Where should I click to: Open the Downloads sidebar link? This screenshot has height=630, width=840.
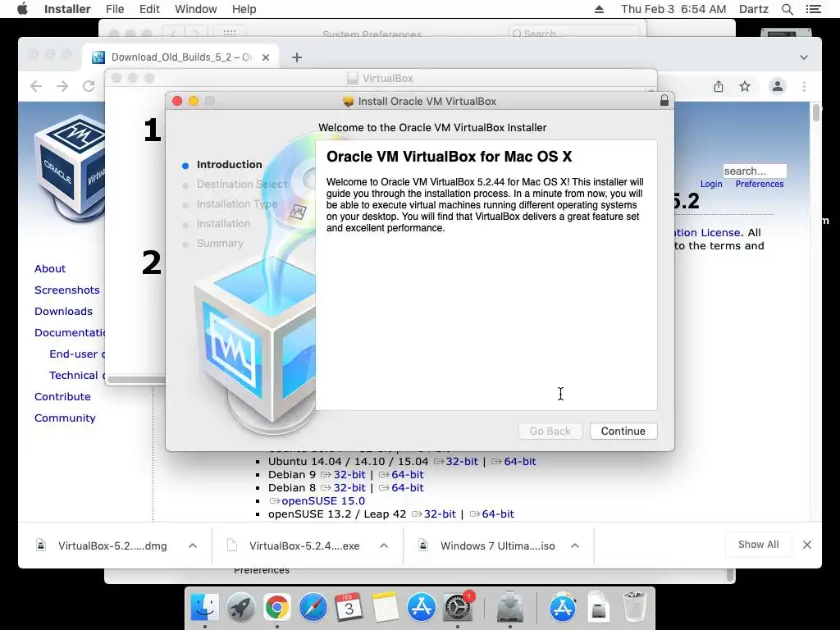click(x=63, y=312)
